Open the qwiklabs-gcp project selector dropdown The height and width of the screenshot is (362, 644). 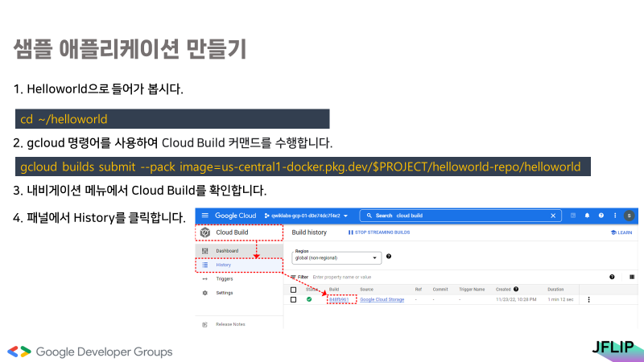[306, 216]
